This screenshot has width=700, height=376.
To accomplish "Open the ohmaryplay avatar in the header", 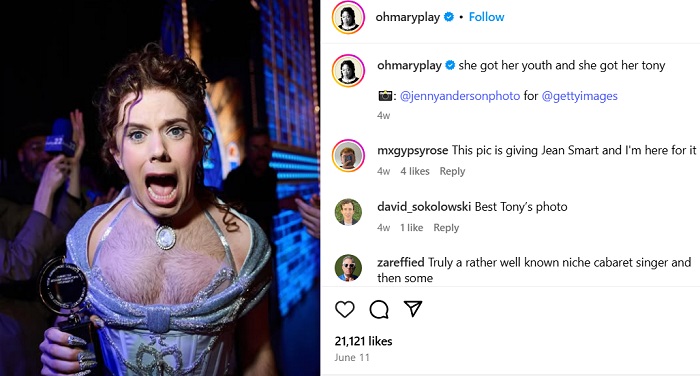I will (348, 17).
